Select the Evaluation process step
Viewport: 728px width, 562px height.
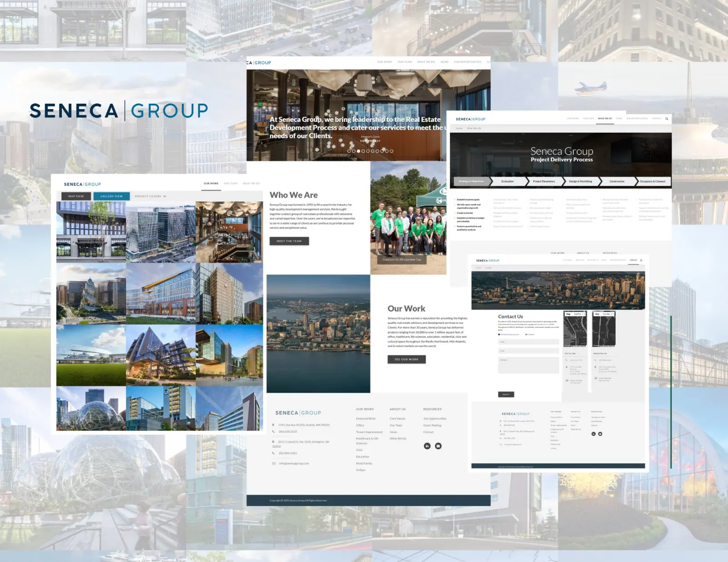507,181
